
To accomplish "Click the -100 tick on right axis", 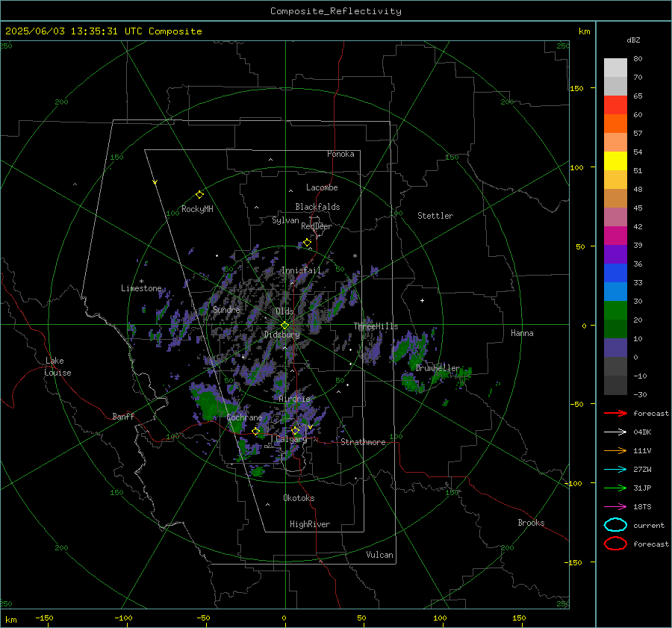I will (x=573, y=483).
